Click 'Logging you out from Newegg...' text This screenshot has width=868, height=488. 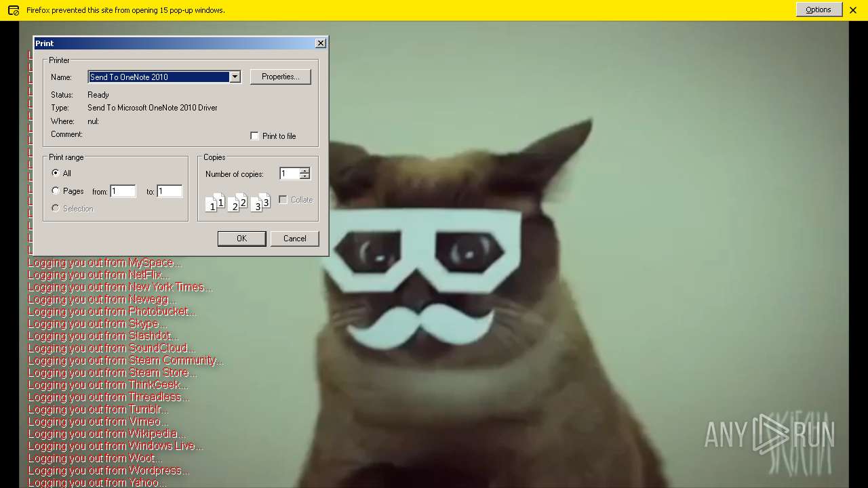click(102, 299)
